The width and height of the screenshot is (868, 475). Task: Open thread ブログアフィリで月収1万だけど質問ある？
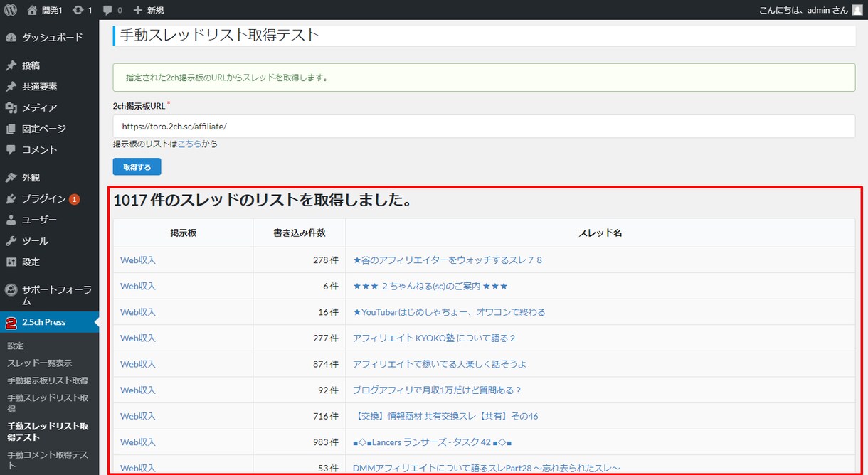click(x=438, y=390)
